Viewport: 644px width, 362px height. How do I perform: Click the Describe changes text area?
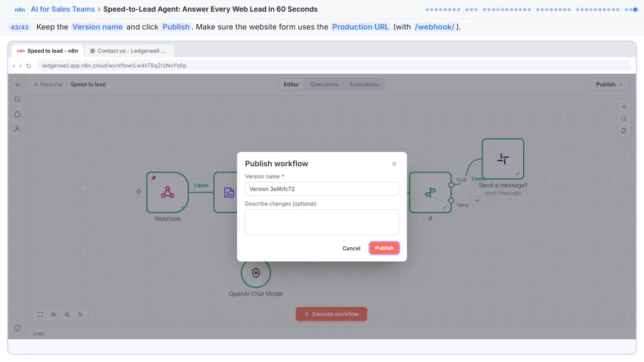pyautogui.click(x=322, y=222)
